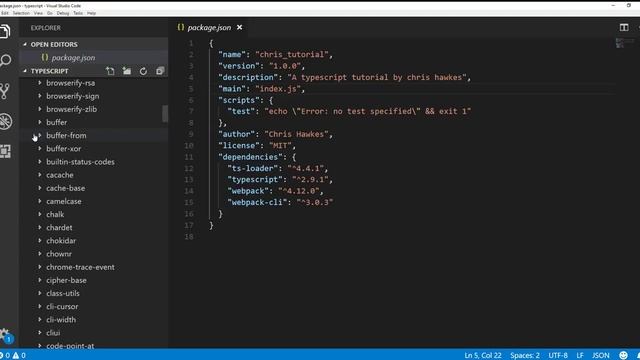Expand the buffer-xor folder

click(x=40, y=149)
